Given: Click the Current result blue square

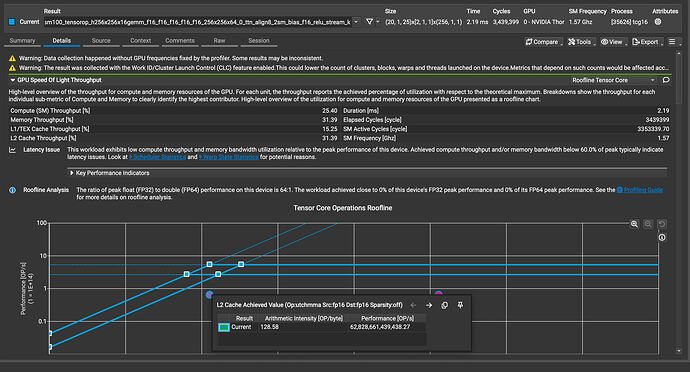Looking at the screenshot, I should (x=12, y=22).
